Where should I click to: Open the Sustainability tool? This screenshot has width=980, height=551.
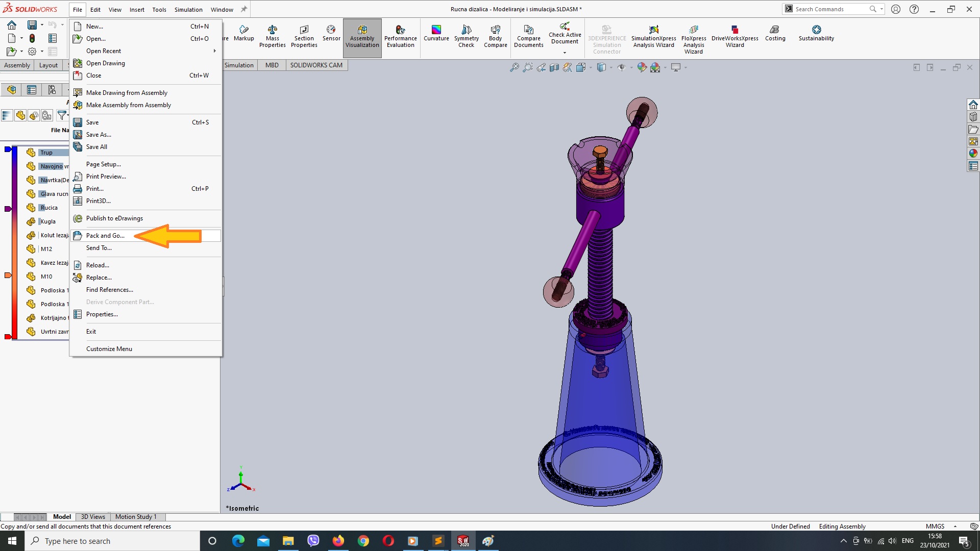[x=816, y=33]
